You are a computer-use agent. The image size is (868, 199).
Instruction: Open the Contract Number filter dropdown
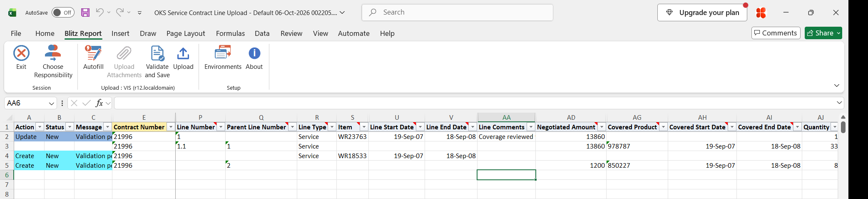[171, 127]
